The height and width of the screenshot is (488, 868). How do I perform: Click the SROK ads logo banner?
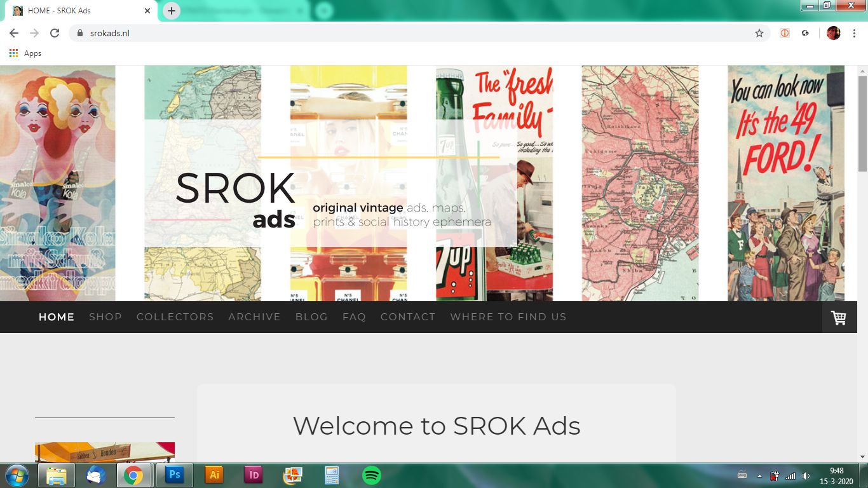330,184
